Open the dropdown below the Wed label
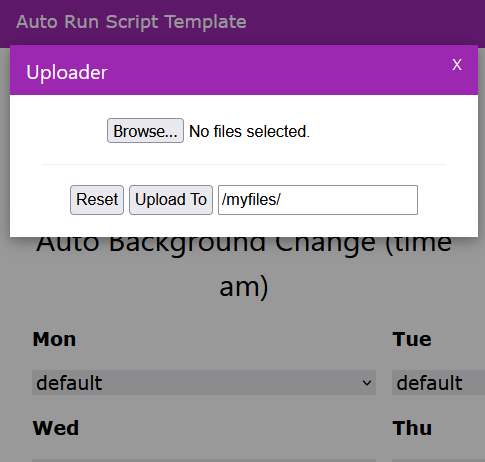 204,460
